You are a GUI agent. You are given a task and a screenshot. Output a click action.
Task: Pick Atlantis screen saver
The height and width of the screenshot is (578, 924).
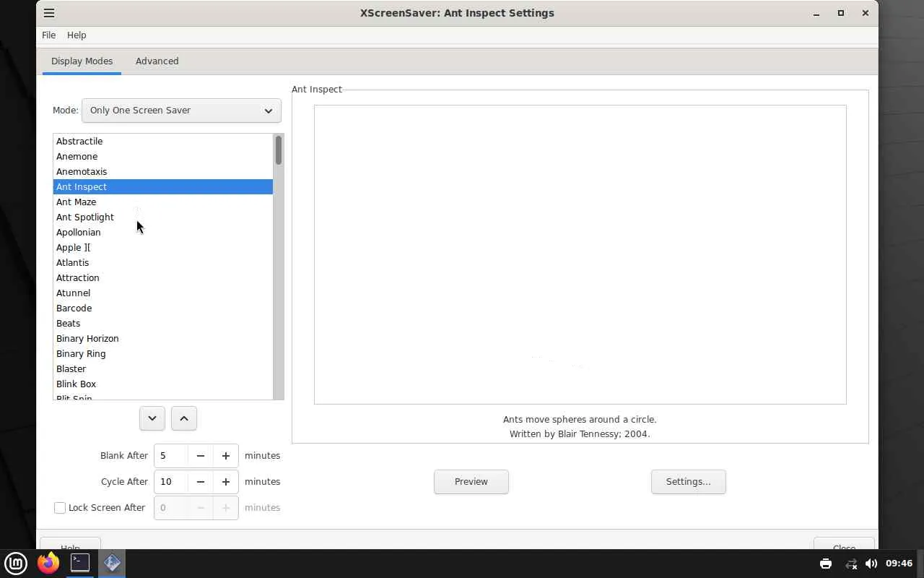pyautogui.click(x=163, y=262)
